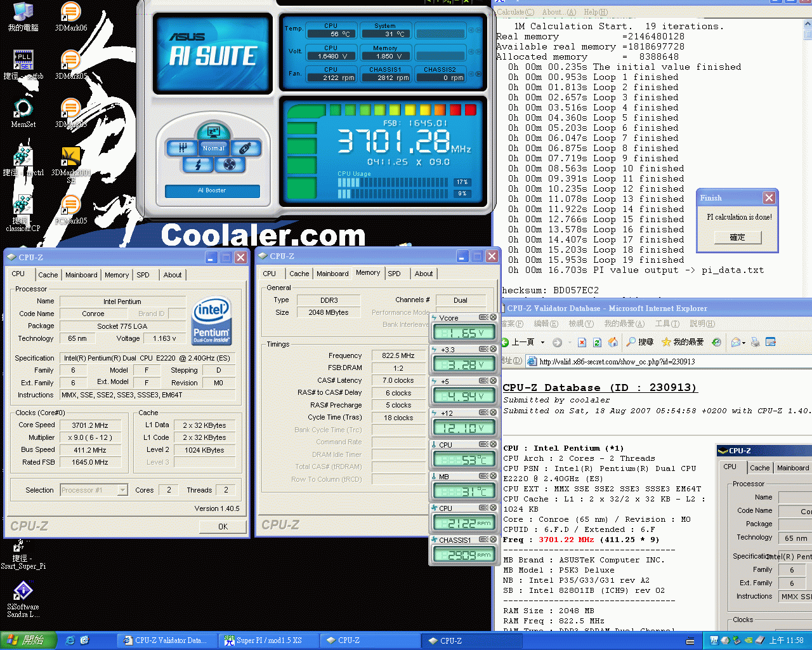Click the Internet Explorer Refresh button
812x650 pixels.
[x=597, y=342]
